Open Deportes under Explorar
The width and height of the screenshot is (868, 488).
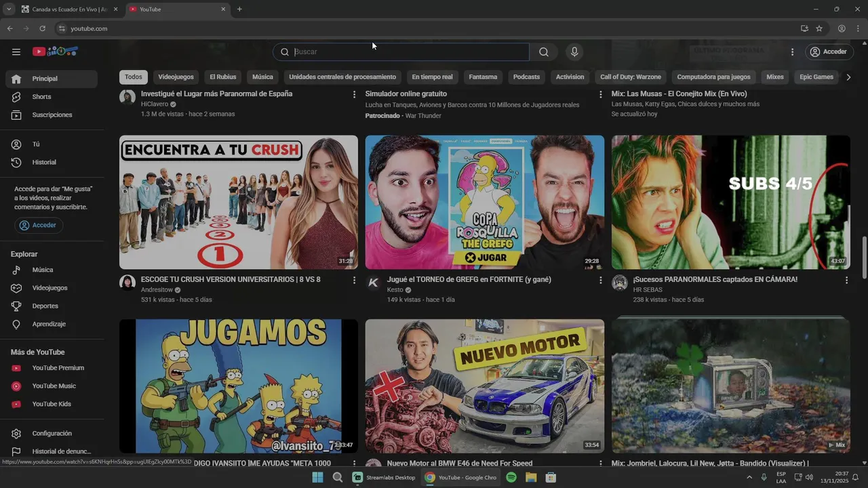(52, 306)
